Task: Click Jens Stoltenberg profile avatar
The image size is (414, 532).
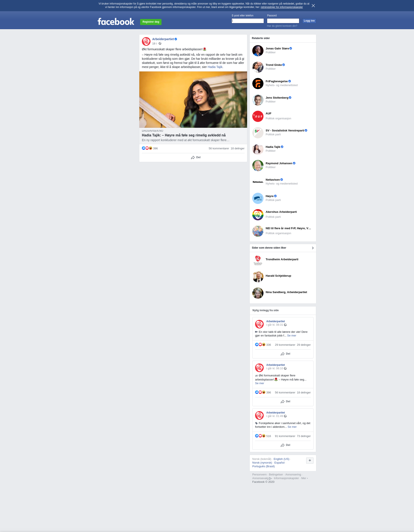Action: [258, 100]
